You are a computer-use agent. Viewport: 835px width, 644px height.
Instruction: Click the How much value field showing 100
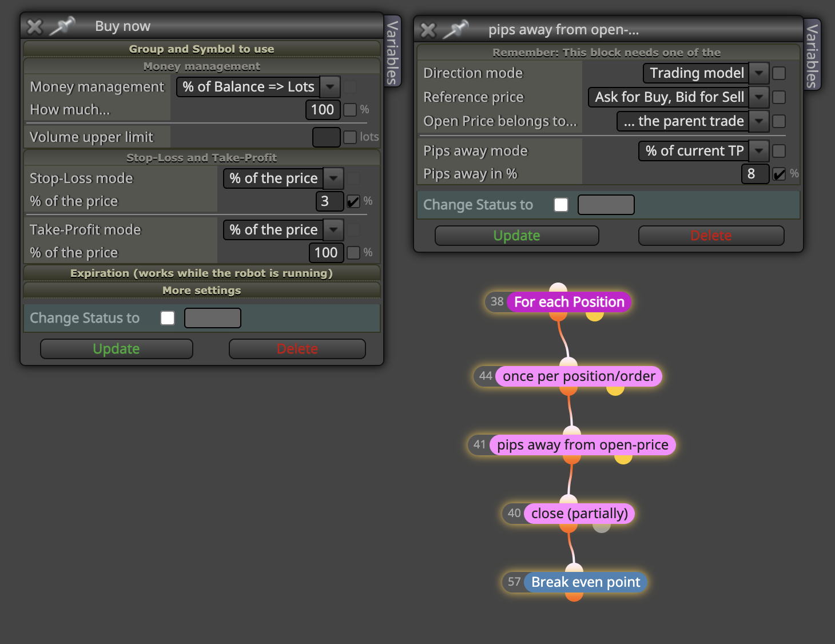click(x=323, y=109)
